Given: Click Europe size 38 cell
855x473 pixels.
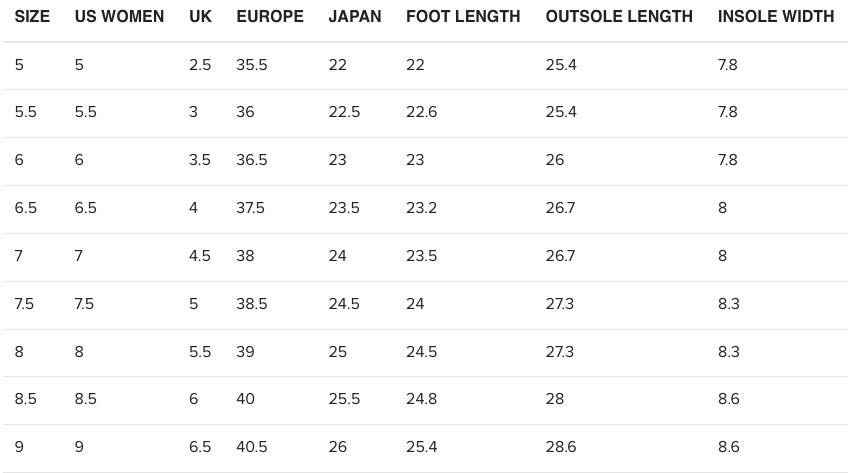Looking at the screenshot, I should (x=245, y=256).
